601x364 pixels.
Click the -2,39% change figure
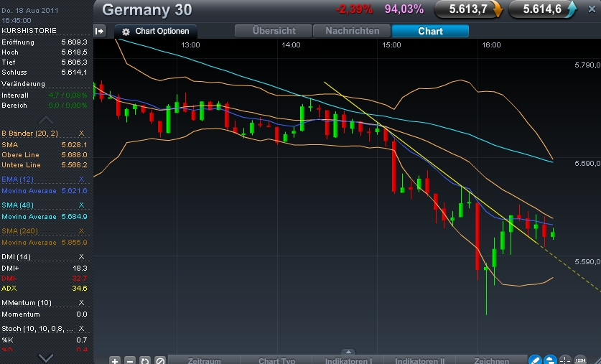(354, 9)
